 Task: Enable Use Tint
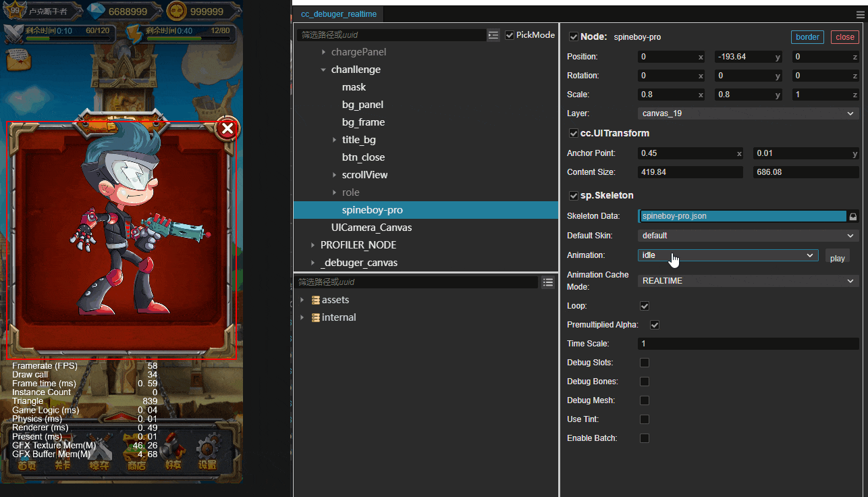pyautogui.click(x=645, y=419)
